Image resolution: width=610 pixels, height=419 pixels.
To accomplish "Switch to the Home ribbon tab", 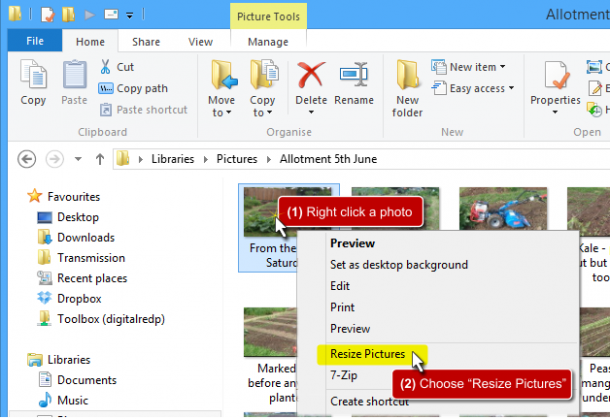I will coord(90,42).
